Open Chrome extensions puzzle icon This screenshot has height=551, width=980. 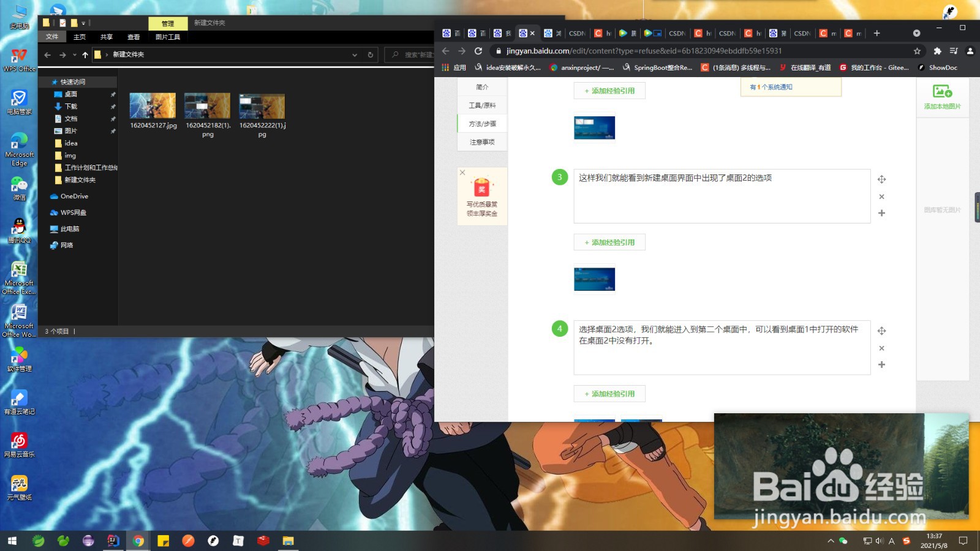pos(937,51)
